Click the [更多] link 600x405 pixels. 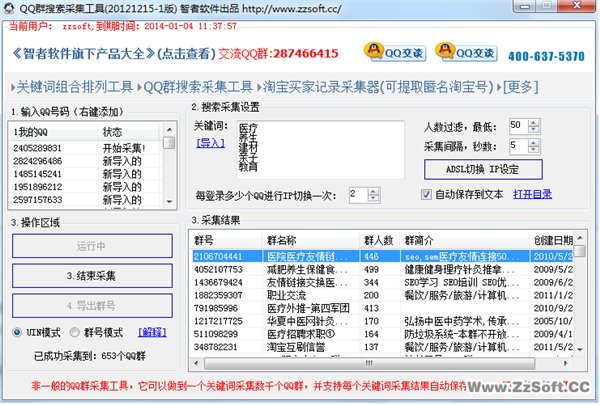coord(521,87)
